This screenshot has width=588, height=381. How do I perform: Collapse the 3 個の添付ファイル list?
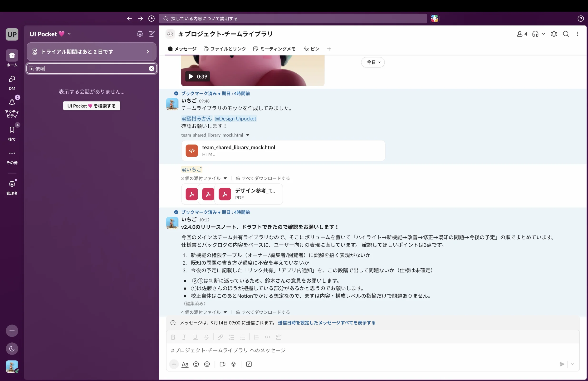(x=225, y=178)
